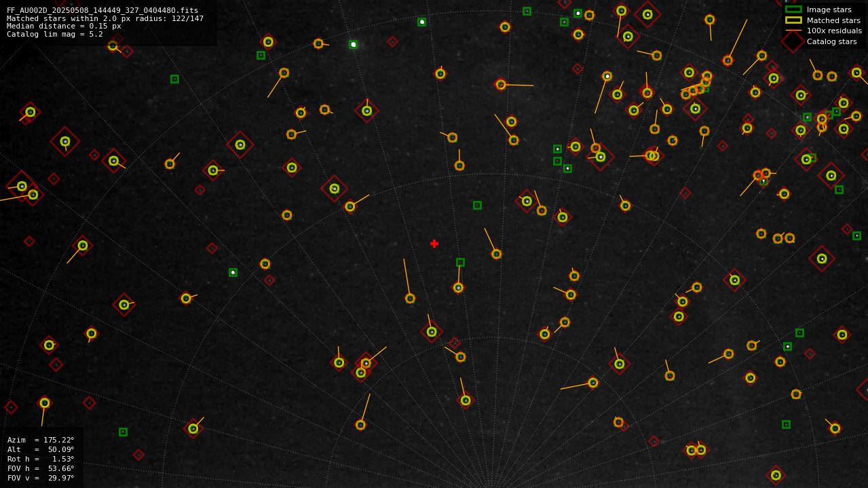Click the '100x residuals' legend label
Screen dimensions: 868x488
tap(834, 31)
